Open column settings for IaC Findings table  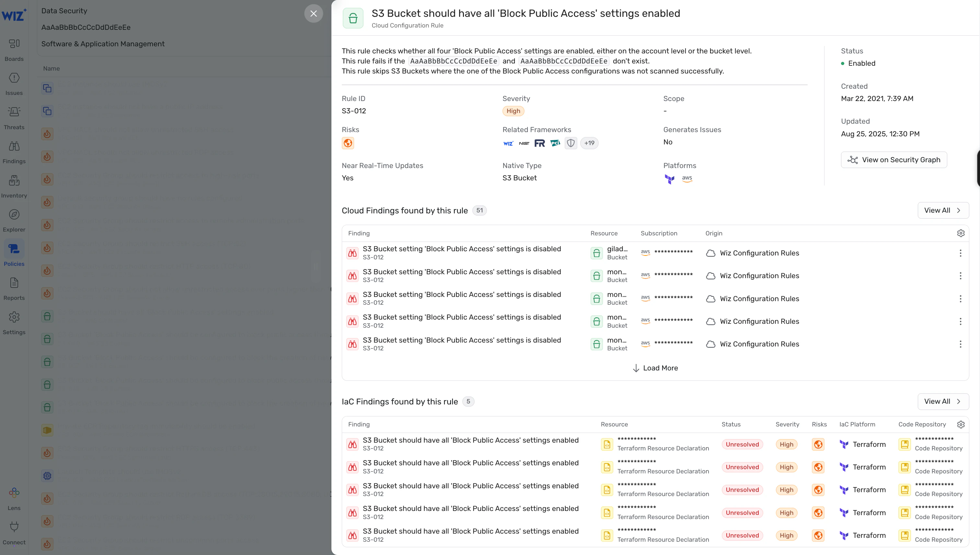(x=961, y=424)
